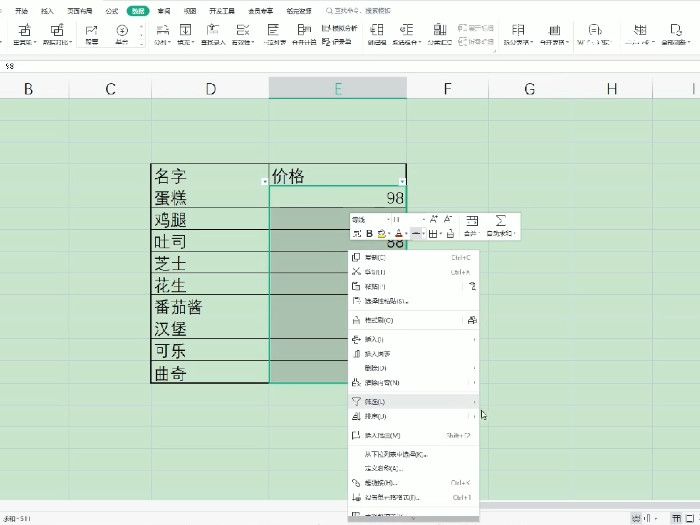Choose Paste Special (S) in the context menu

tap(413, 301)
